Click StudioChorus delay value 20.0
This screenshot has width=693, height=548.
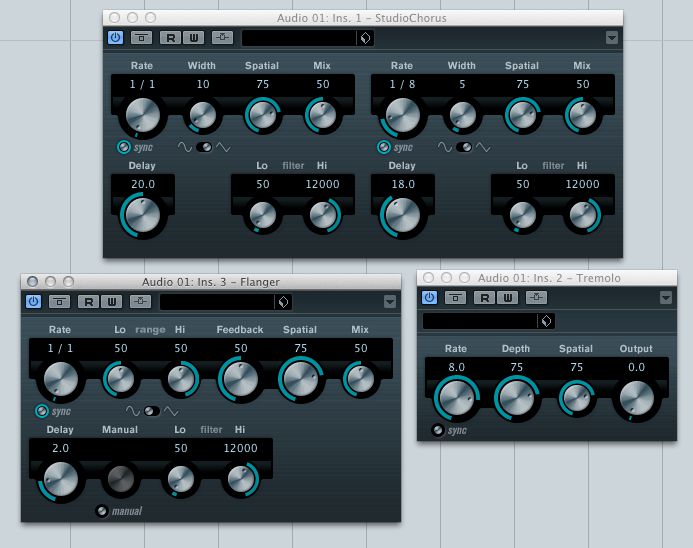pyautogui.click(x=143, y=184)
